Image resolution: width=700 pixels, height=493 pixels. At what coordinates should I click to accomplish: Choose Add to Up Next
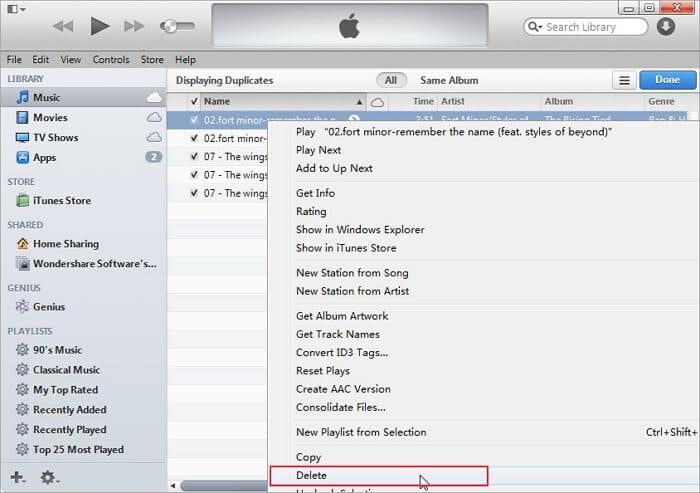pos(484,168)
